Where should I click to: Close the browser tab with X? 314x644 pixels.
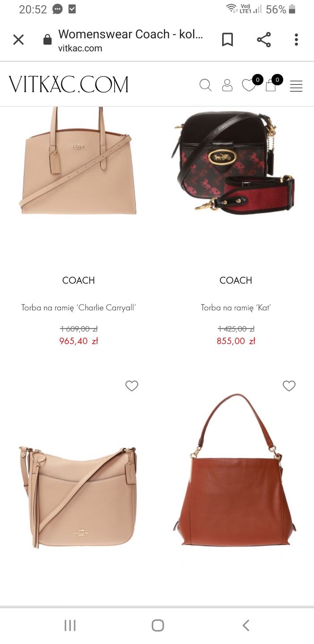(x=18, y=40)
